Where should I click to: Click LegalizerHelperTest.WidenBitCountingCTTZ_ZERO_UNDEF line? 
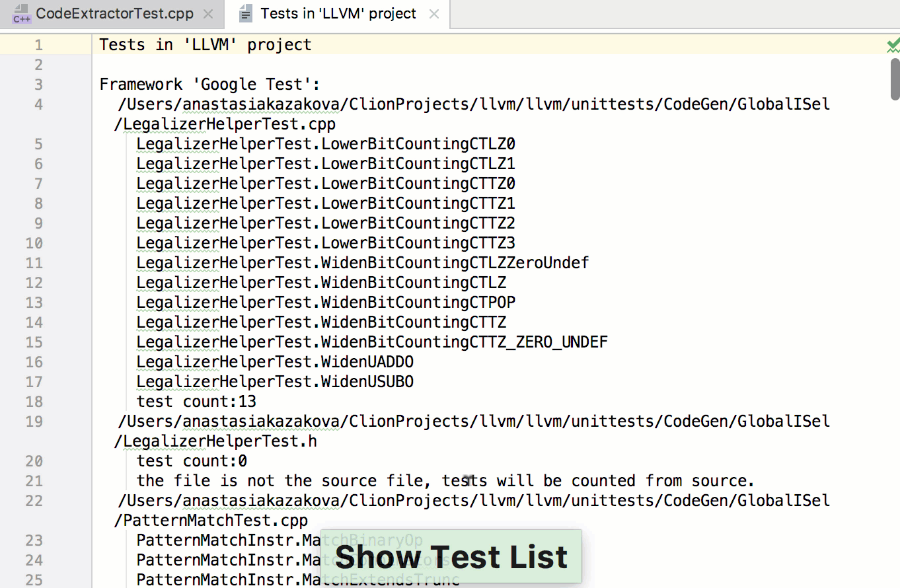pos(372,342)
